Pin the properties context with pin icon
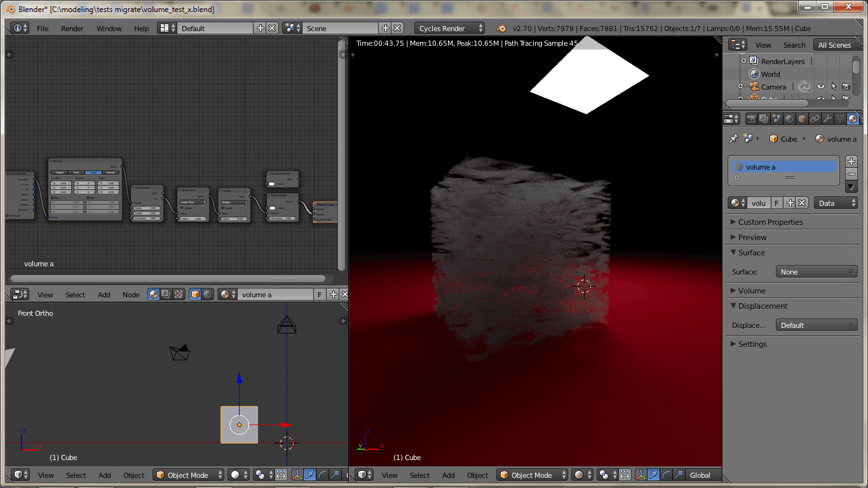The image size is (868, 488). click(x=733, y=139)
